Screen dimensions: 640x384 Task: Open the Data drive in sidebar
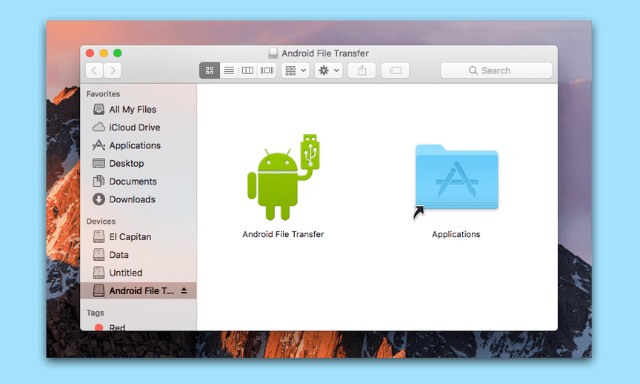coord(138,255)
